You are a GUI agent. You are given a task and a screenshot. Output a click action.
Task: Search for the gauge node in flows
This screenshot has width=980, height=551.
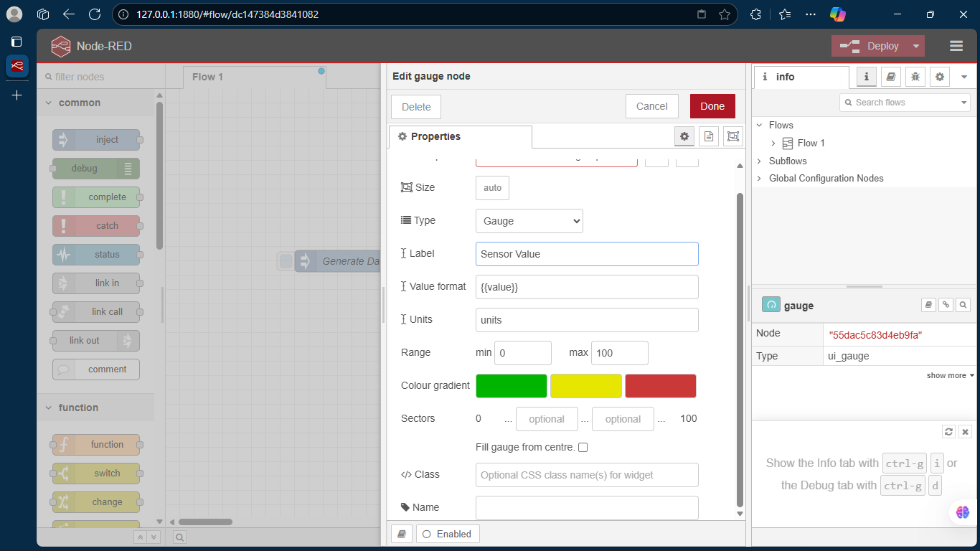coord(963,304)
